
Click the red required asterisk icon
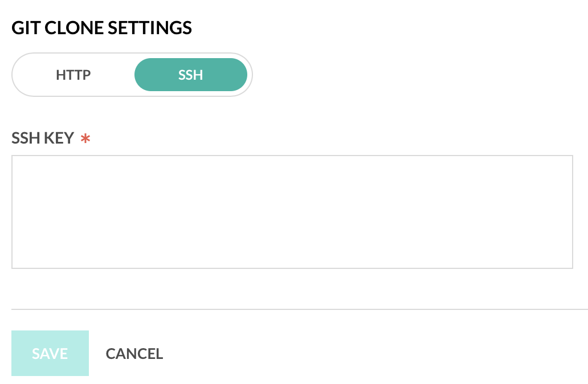point(85,138)
